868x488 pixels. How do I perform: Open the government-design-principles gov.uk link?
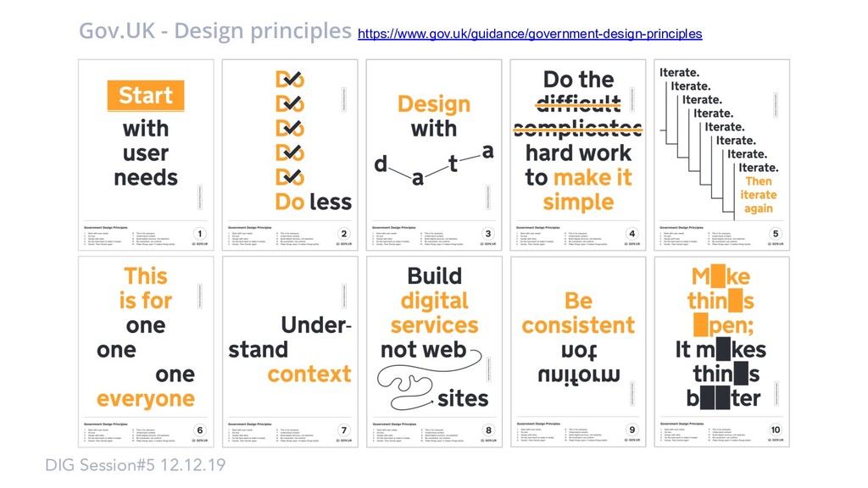tap(530, 34)
